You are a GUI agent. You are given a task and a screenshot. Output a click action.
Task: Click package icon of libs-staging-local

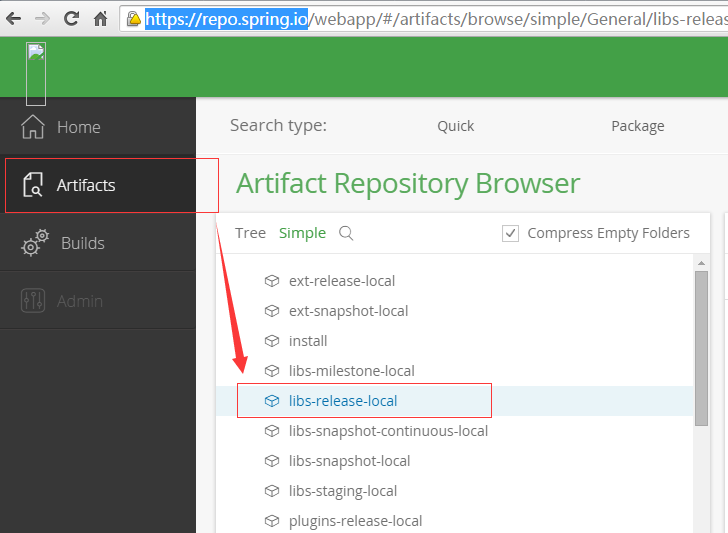coord(272,491)
